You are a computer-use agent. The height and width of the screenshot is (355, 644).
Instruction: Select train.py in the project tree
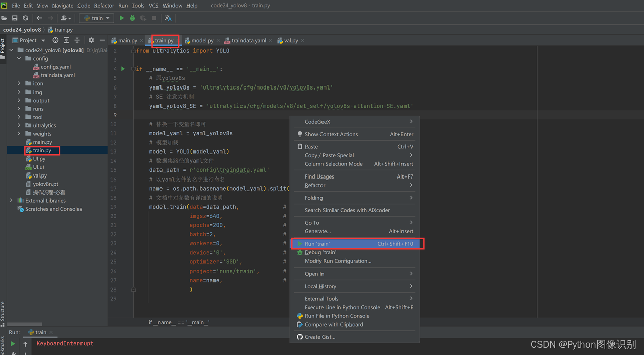click(x=42, y=150)
